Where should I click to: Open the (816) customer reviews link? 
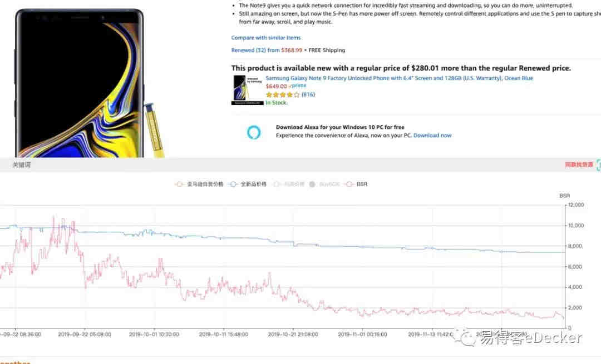tap(308, 94)
